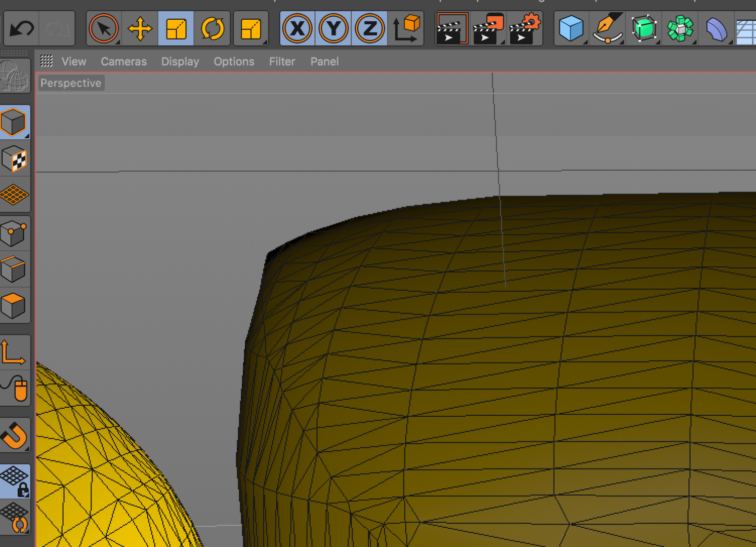The width and height of the screenshot is (756, 547).
Task: Open the Filter menu
Action: pyautogui.click(x=282, y=61)
